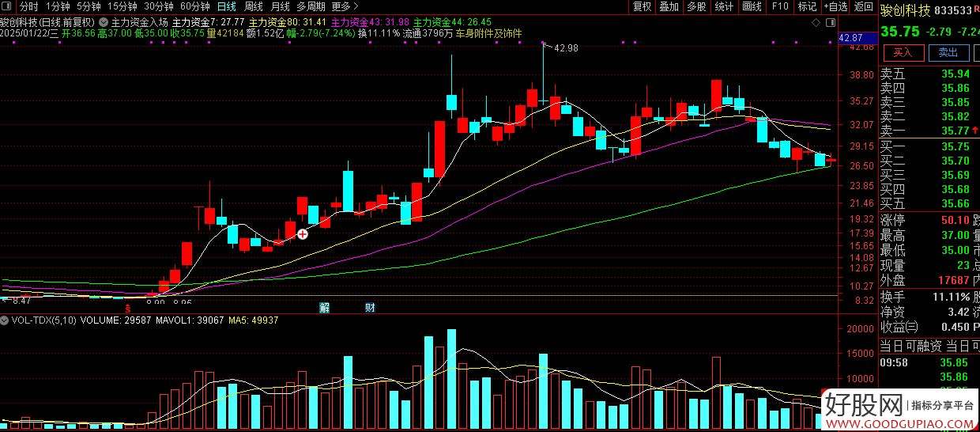Screen dimensions: 980x432
Task: Switch to 60分钟 period
Action: (x=195, y=6)
